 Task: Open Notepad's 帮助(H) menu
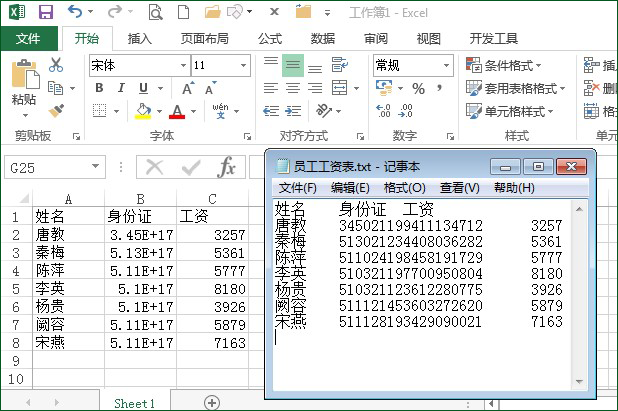coord(514,188)
